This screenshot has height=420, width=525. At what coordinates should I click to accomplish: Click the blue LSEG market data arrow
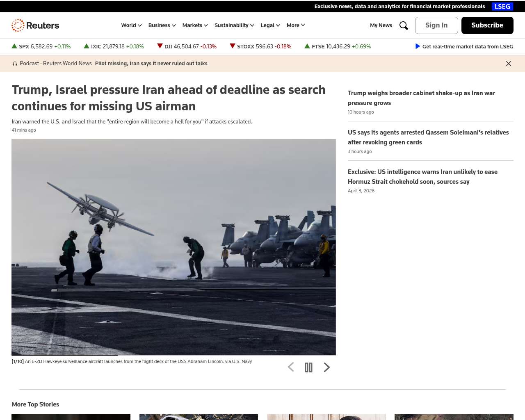click(418, 46)
